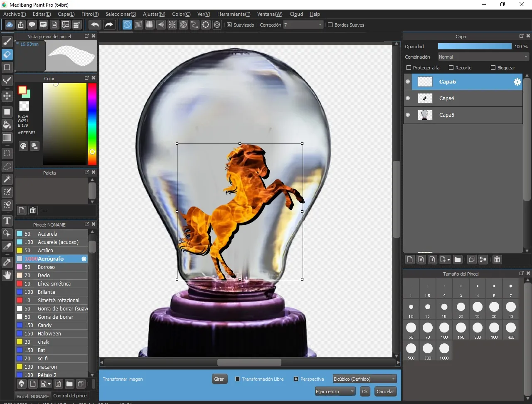Pick the Magic Wand tool

coord(7,179)
